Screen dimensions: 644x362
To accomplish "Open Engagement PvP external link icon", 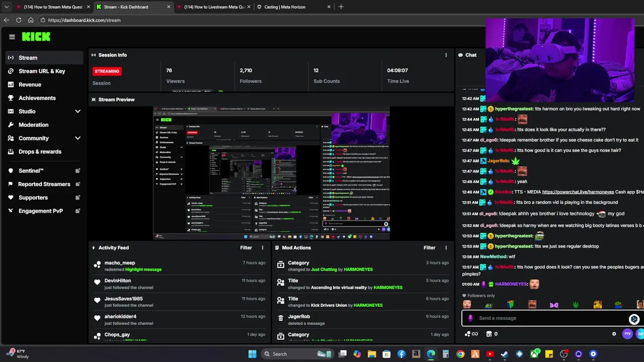I will tap(77, 211).
